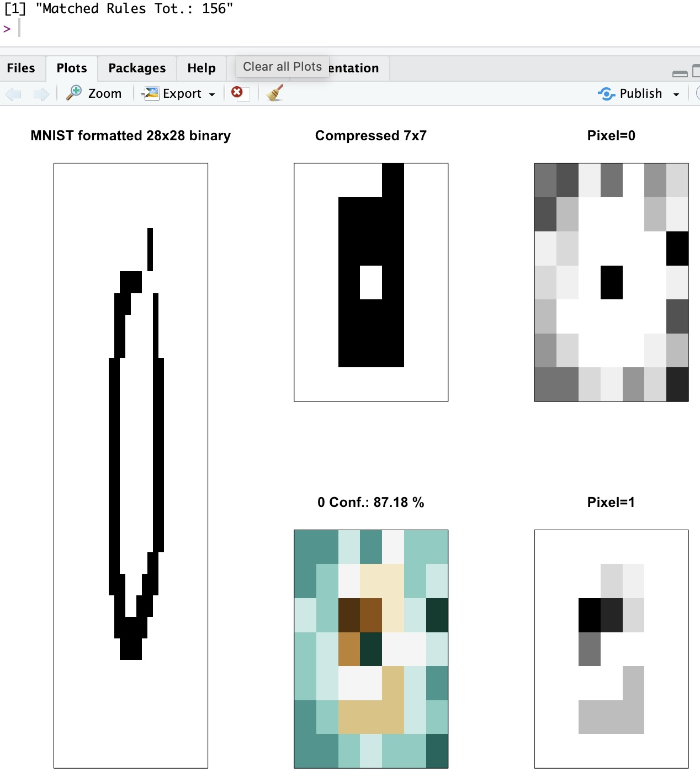Screen dimensions: 700x782
Task: Go to previous plot with back arrow
Action: pos(13,94)
